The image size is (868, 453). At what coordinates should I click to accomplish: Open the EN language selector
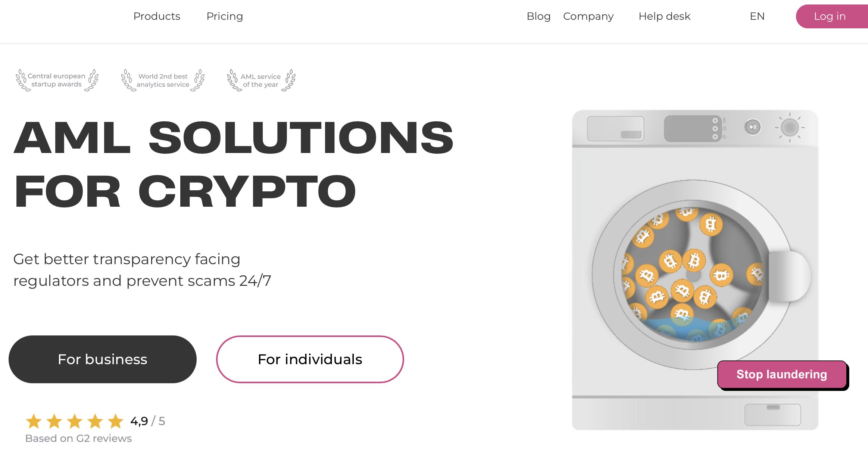coord(757,16)
